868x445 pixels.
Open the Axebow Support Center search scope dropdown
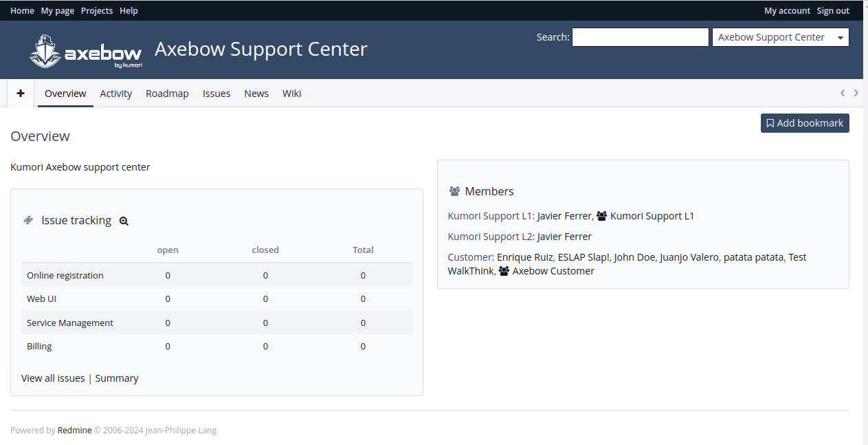click(x=780, y=37)
